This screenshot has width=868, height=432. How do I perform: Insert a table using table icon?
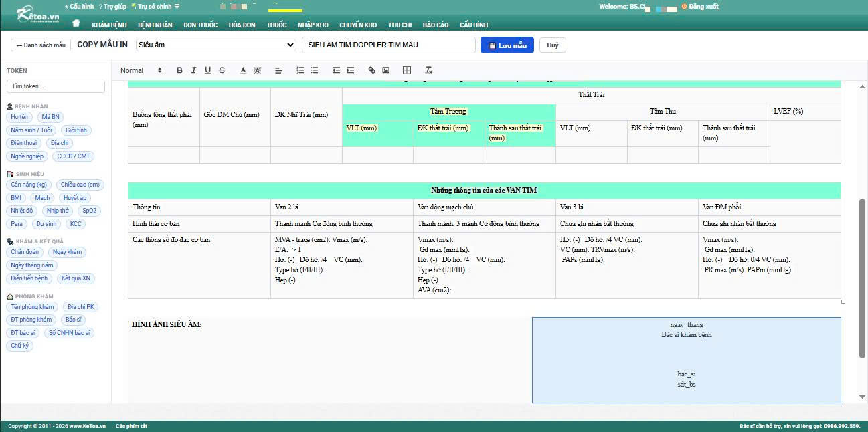point(407,70)
